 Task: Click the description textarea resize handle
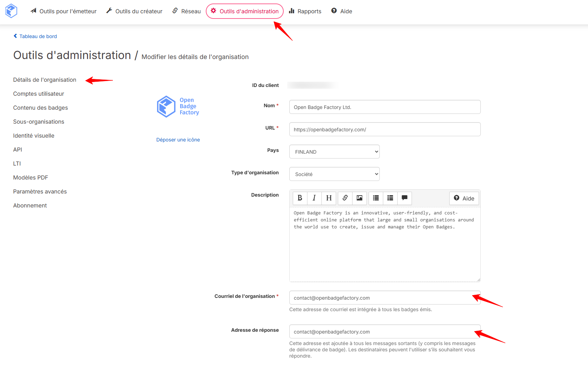click(478, 279)
